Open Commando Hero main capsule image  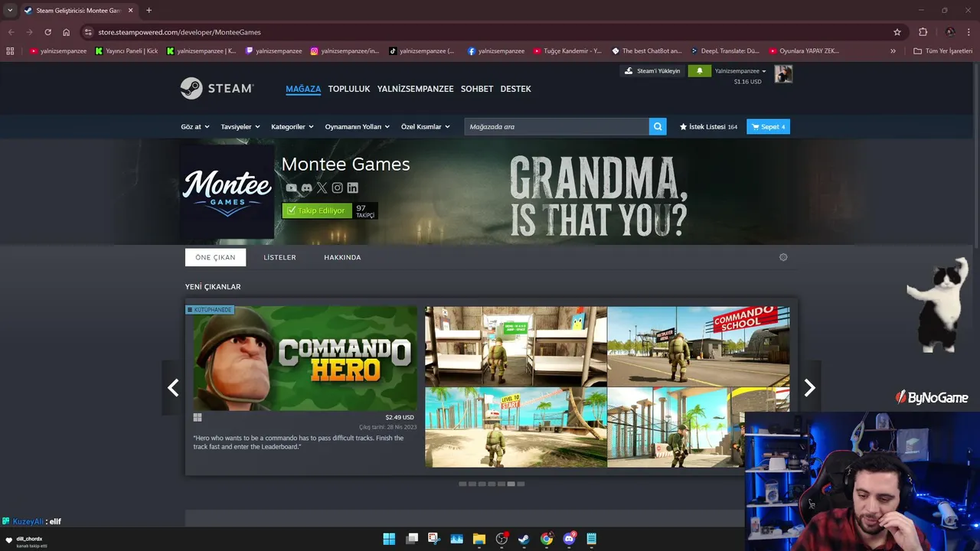tap(305, 358)
